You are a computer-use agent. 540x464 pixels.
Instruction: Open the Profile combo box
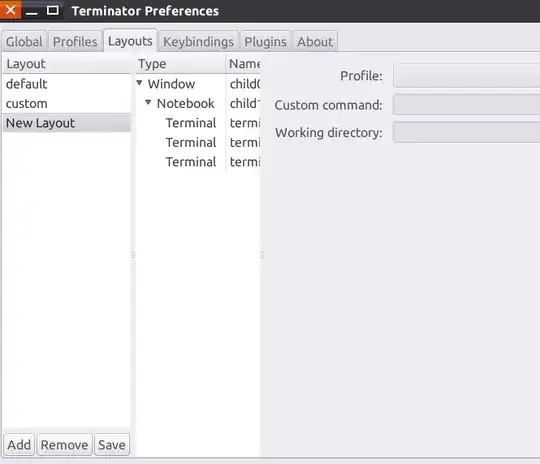(x=466, y=75)
